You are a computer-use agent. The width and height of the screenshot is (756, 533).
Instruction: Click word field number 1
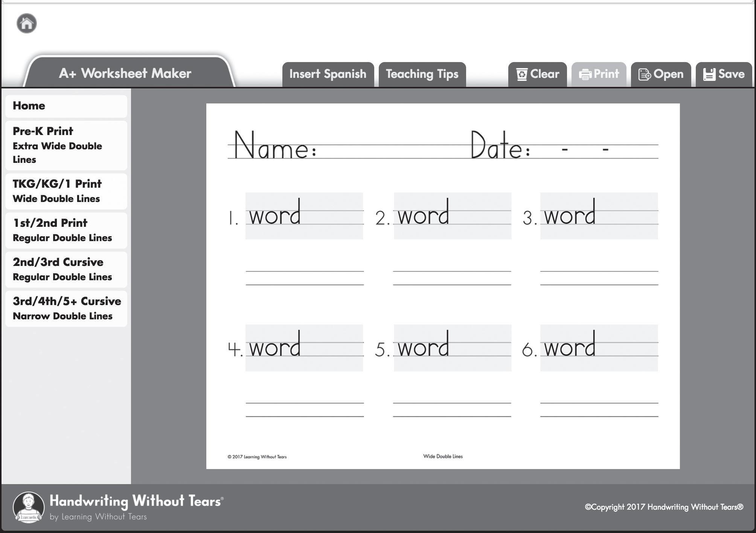[304, 216]
